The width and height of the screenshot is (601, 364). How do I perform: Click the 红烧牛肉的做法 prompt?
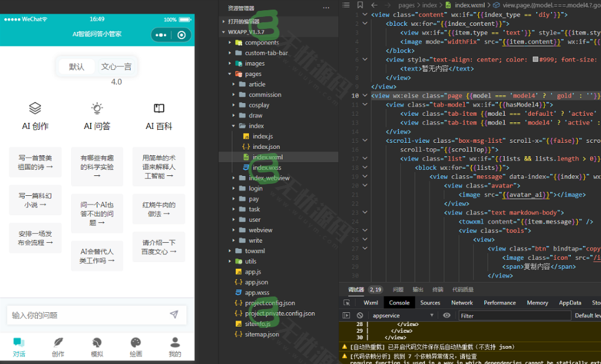[159, 209]
